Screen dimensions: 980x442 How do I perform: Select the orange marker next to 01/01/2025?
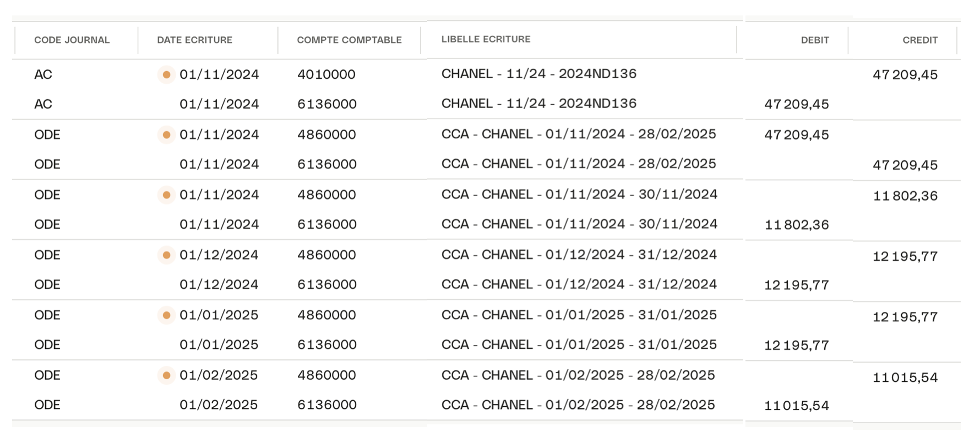click(166, 315)
